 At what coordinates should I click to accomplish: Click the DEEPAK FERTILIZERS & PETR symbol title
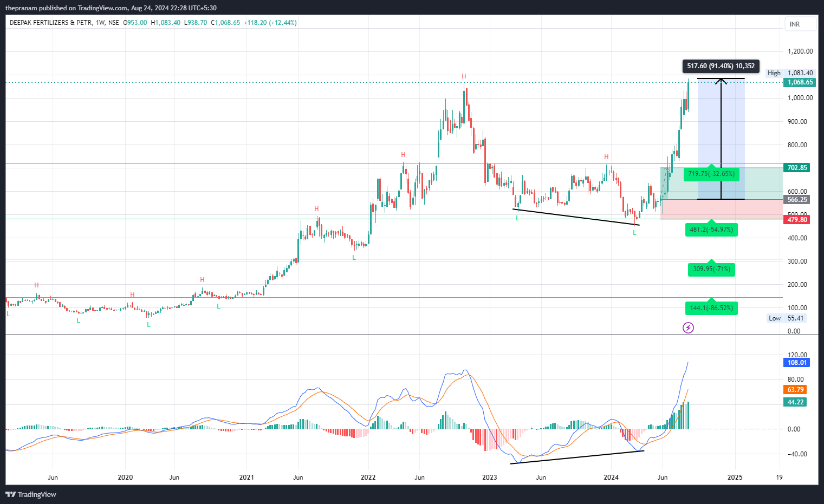pos(51,23)
